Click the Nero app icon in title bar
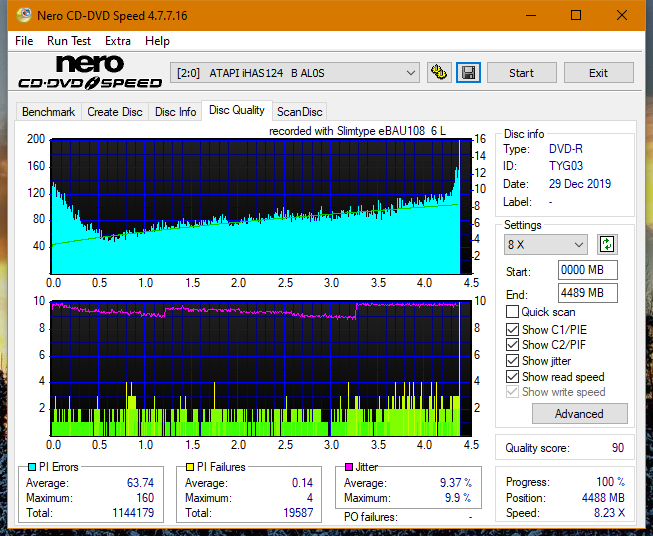Screen dimensions: 653x536 click(x=24, y=15)
